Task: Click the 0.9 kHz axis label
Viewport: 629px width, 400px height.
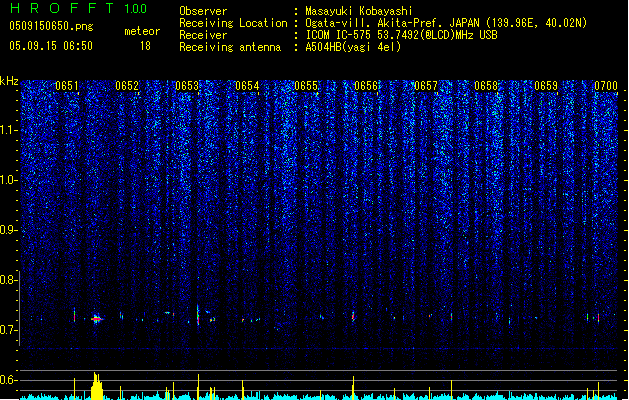Action: [9, 230]
